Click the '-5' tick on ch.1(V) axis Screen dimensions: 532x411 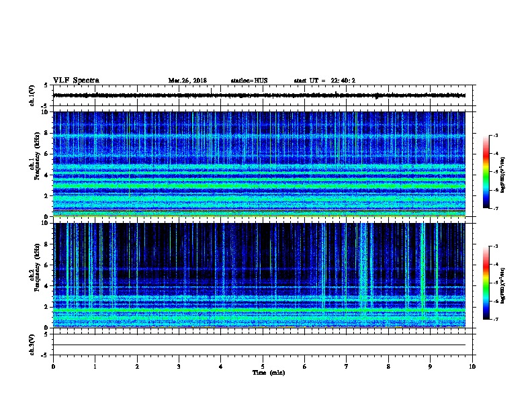click(45, 106)
